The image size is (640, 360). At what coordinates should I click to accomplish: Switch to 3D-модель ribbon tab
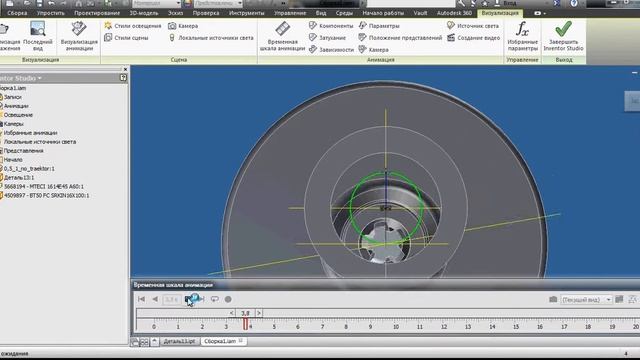coord(144,13)
